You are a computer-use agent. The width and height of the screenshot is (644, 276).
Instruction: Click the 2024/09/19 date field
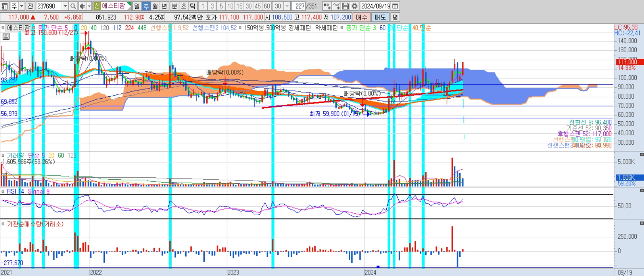[x=376, y=6]
